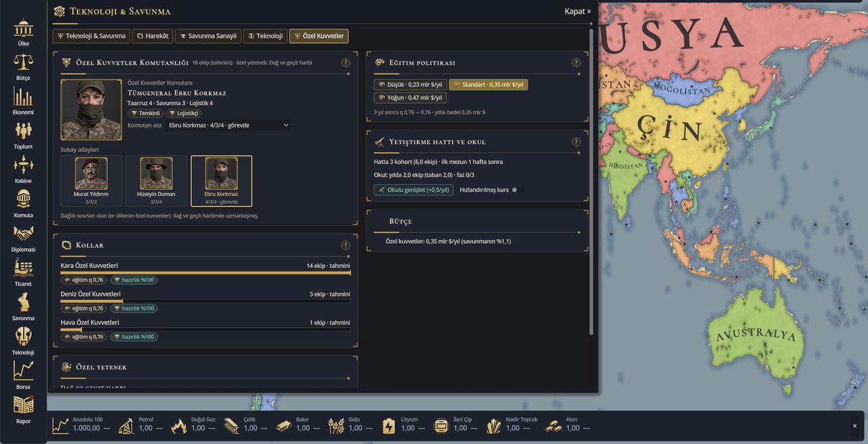Screen dimensions: 868x444
Task: Select Yoğun training policy option
Action: tap(410, 98)
